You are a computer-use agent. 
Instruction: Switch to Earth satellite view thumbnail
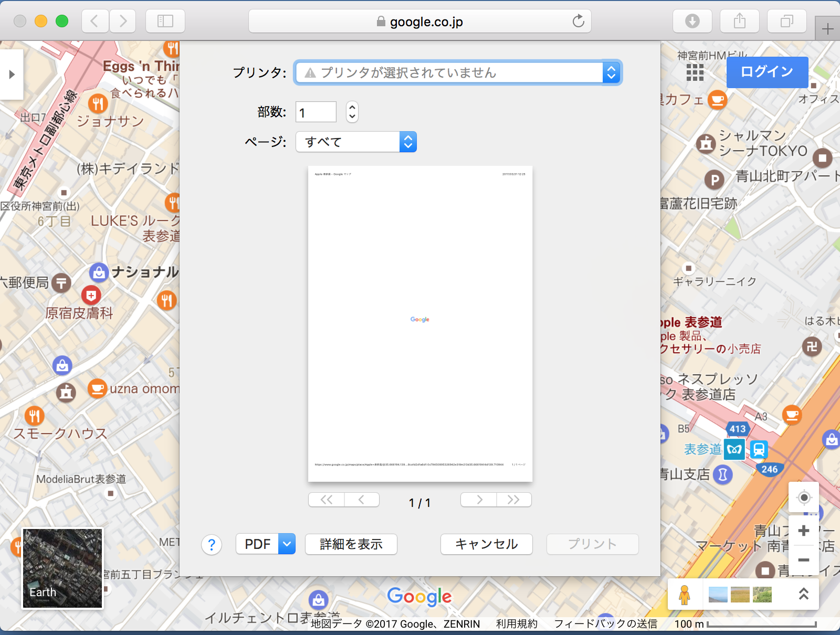[62, 568]
